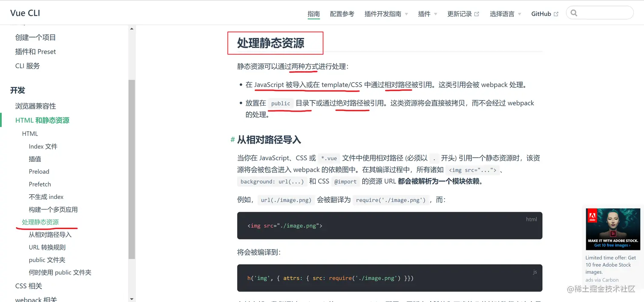644x302 pixels.
Task: Go to URL 转换规则 sidebar entry
Action: click(x=47, y=247)
